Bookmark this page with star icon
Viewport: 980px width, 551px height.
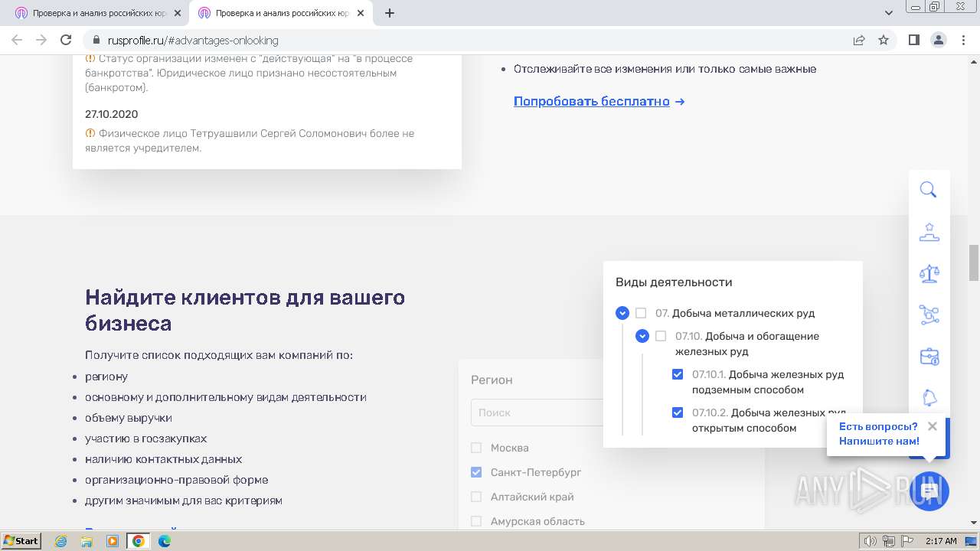[884, 40]
